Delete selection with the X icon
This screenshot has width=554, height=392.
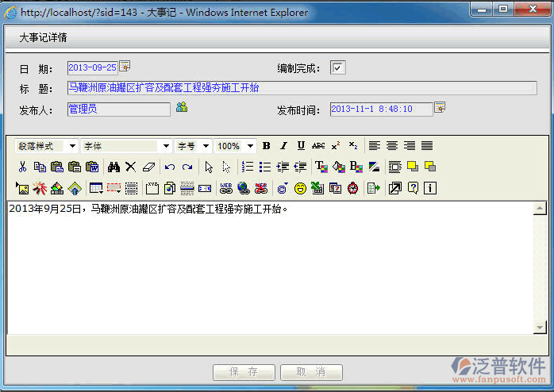click(x=131, y=167)
